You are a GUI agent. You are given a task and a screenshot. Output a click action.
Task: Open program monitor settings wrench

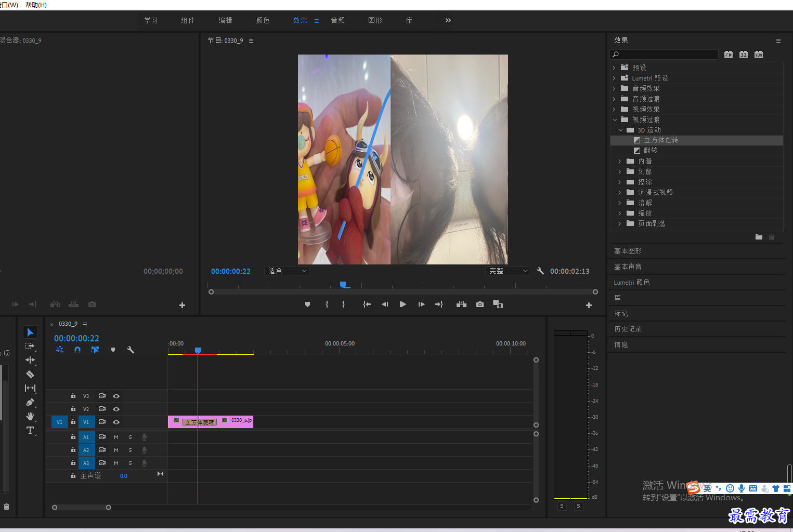coord(540,271)
